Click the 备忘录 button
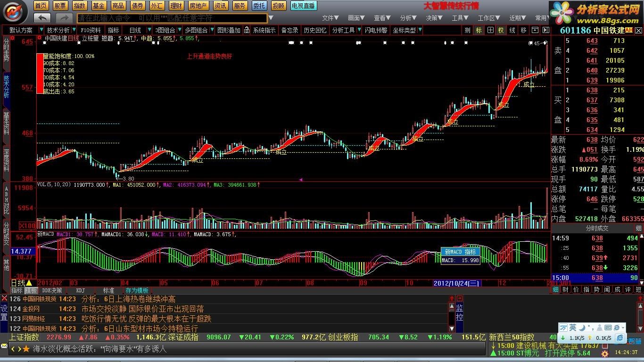The height and width of the screenshot is (362, 644). [289, 30]
